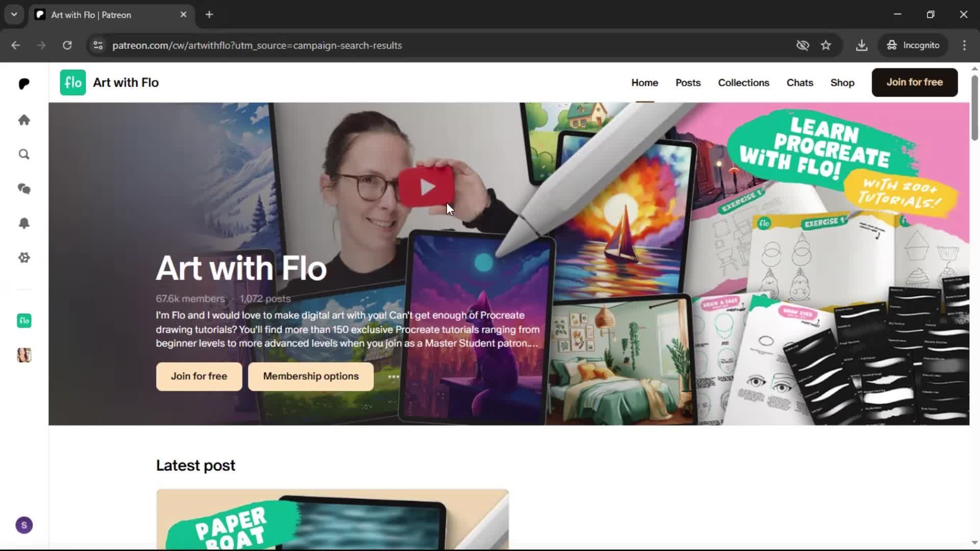The height and width of the screenshot is (551, 980).
Task: Bookmark this page with the star icon
Action: tap(826, 45)
